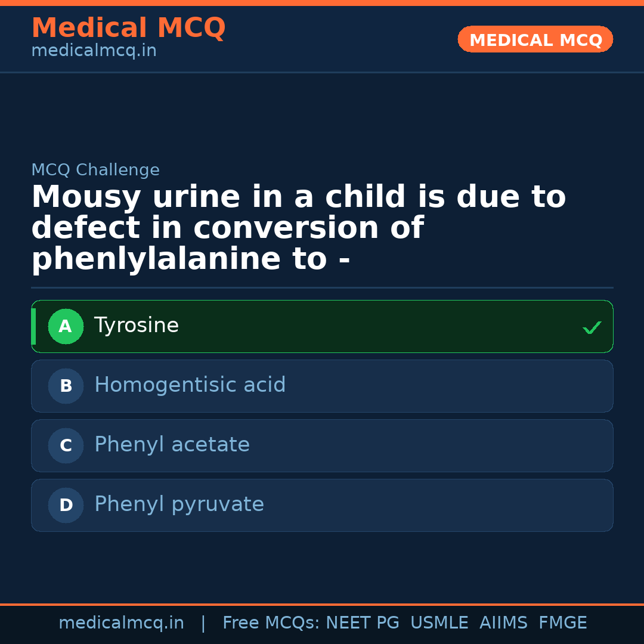Click FMGE in the footer

[562, 623]
